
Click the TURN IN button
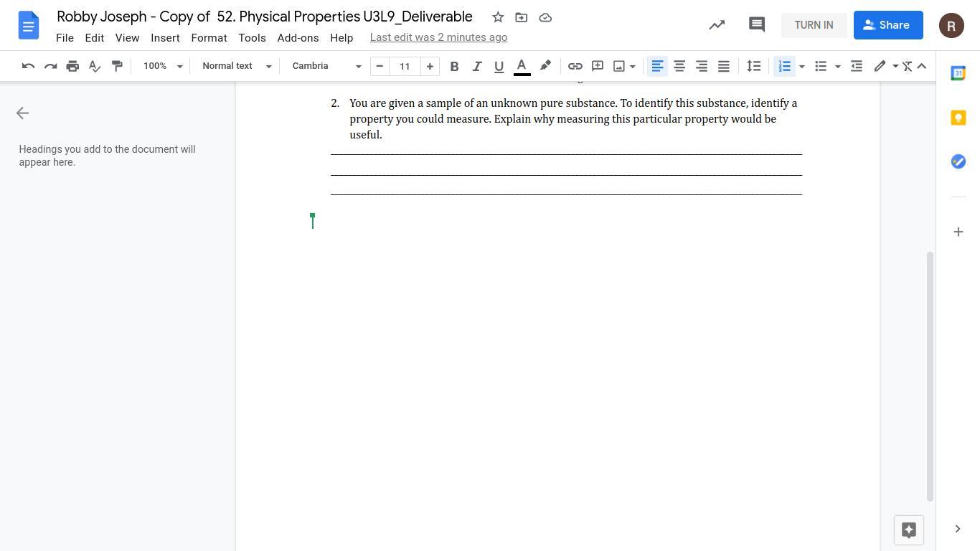tap(814, 25)
